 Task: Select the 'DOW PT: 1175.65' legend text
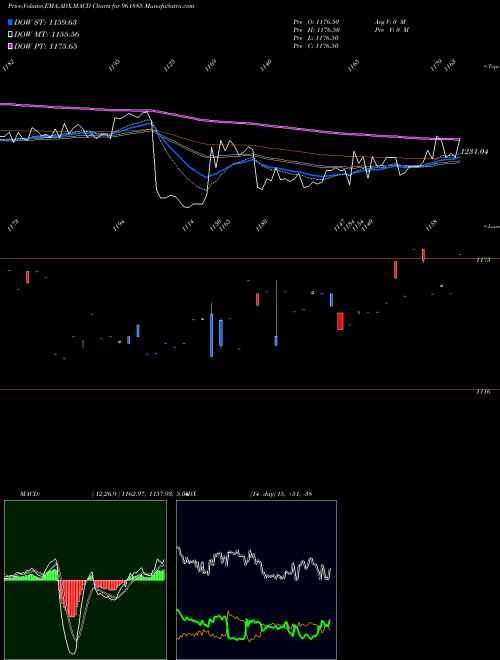(x=45, y=47)
